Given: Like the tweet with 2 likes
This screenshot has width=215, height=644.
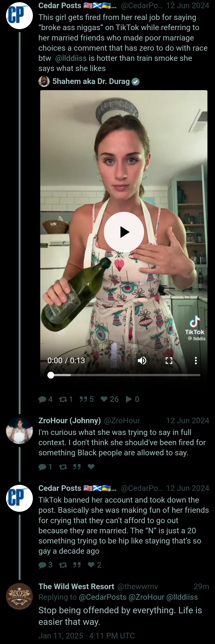Looking at the screenshot, I should pyautogui.click(x=94, y=565).
